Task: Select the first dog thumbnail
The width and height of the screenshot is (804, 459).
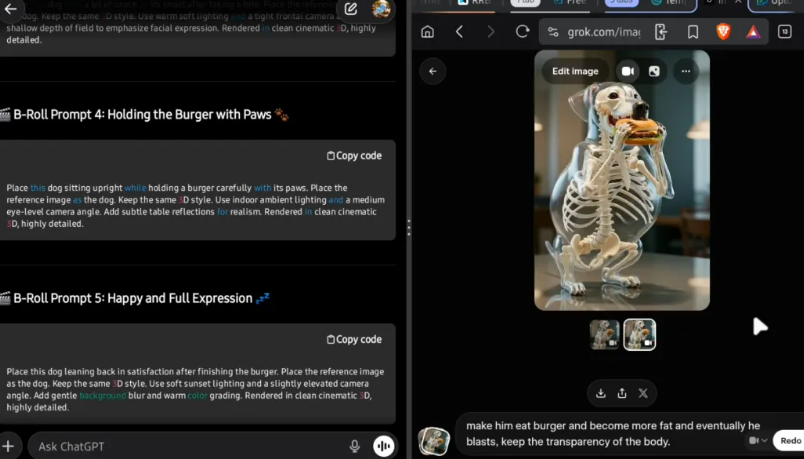Action: (604, 334)
